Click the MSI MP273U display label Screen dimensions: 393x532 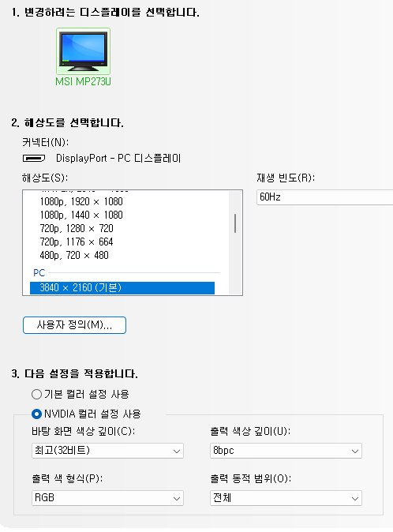pyautogui.click(x=83, y=82)
